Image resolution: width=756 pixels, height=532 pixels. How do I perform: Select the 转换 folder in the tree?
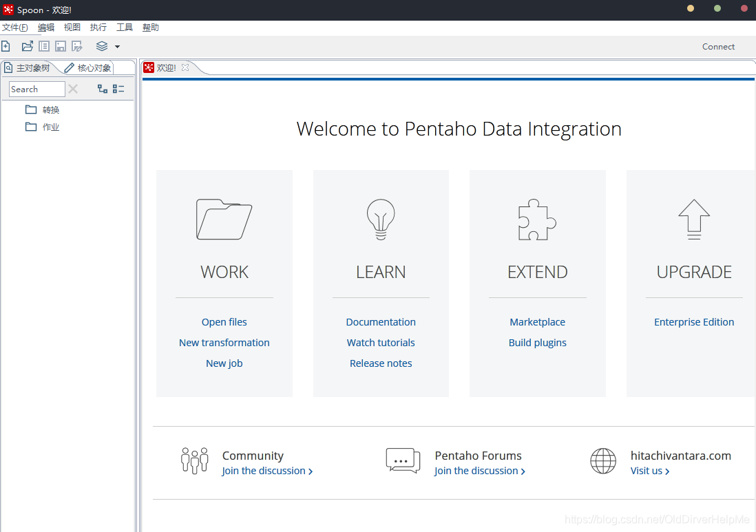pos(43,110)
